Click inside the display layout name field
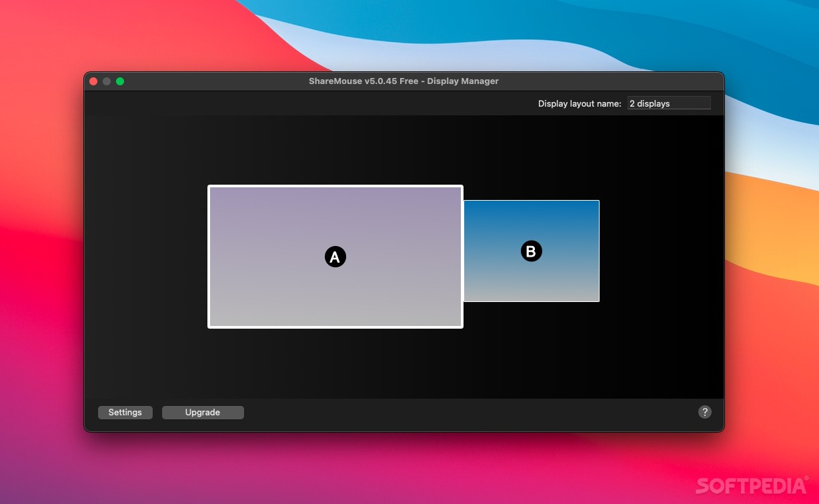Screen dimensions: 819x504 669,103
